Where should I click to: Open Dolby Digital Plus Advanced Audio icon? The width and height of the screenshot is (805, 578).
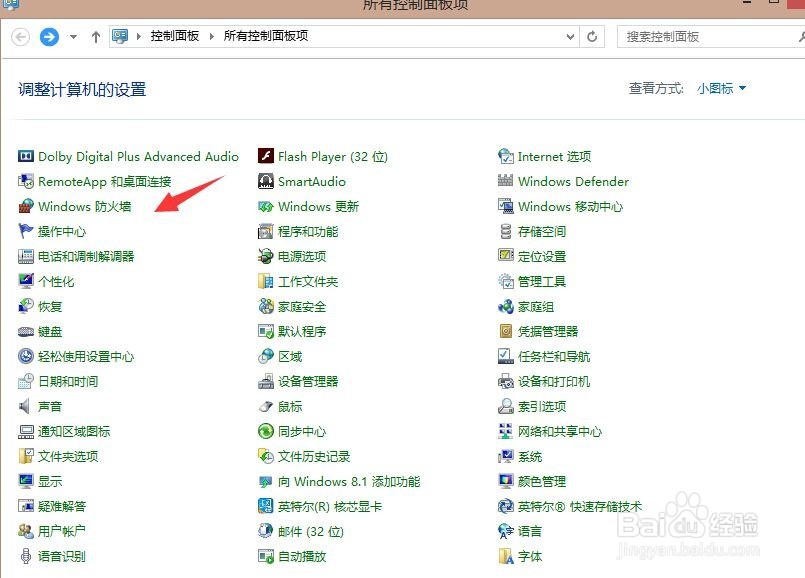point(26,156)
